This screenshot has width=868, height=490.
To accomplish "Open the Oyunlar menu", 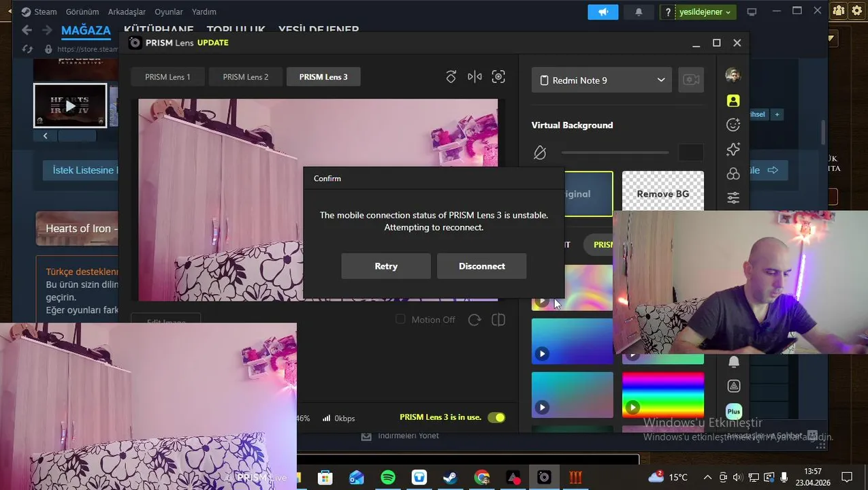I will click(169, 12).
